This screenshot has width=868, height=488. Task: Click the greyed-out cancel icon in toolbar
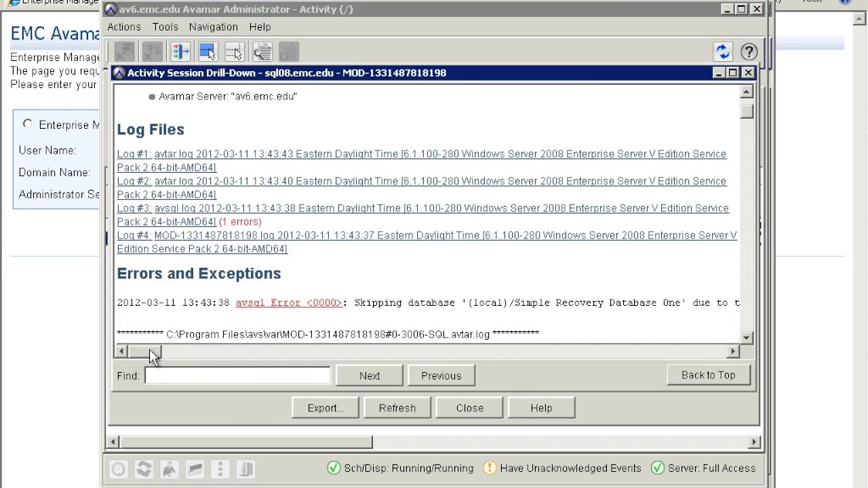coord(124,52)
